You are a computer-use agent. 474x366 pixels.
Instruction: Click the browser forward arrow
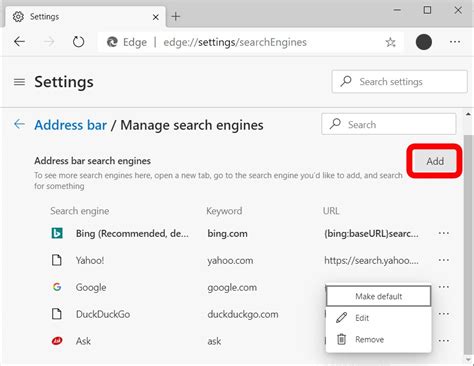point(49,42)
